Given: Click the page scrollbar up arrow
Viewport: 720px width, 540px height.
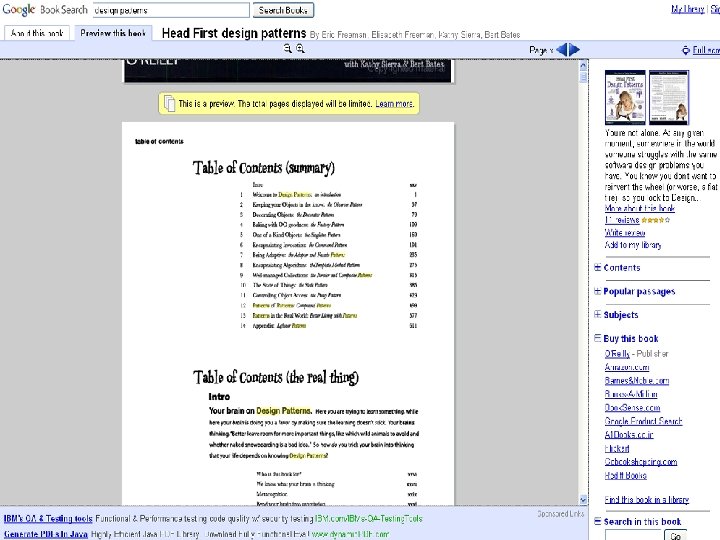Looking at the screenshot, I should (x=583, y=65).
